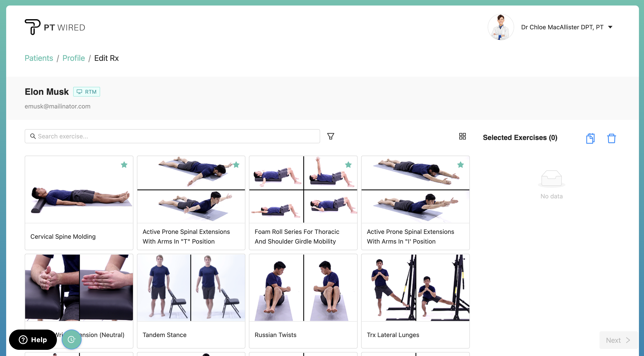Viewport: 644px width, 356px height.
Task: Click the RTM monitor badge
Action: click(86, 92)
